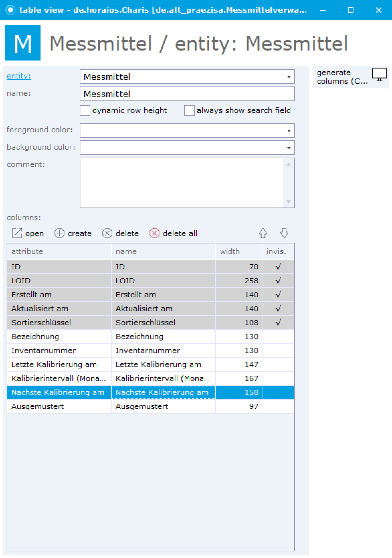Toggle invisible checkmark for Erstellt am row
392x558 pixels.
point(278,295)
